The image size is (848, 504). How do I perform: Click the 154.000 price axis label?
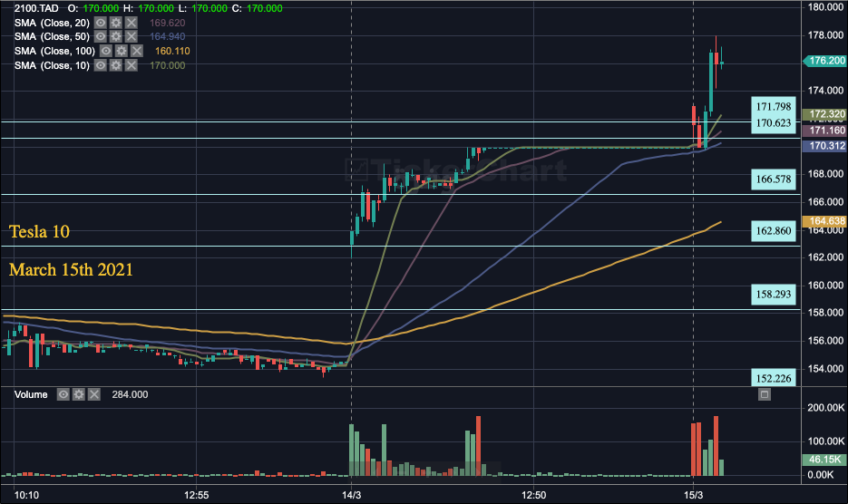(x=825, y=368)
